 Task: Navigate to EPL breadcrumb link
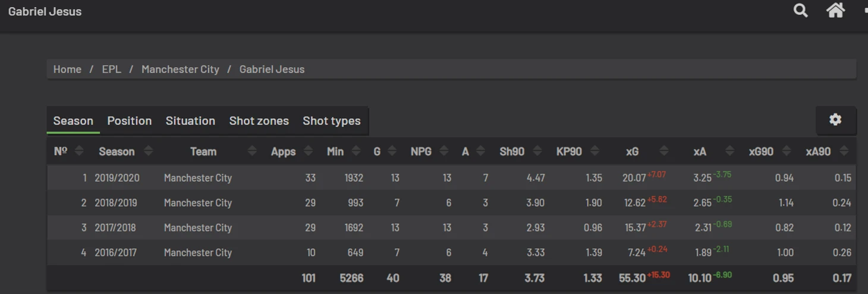pyautogui.click(x=111, y=69)
